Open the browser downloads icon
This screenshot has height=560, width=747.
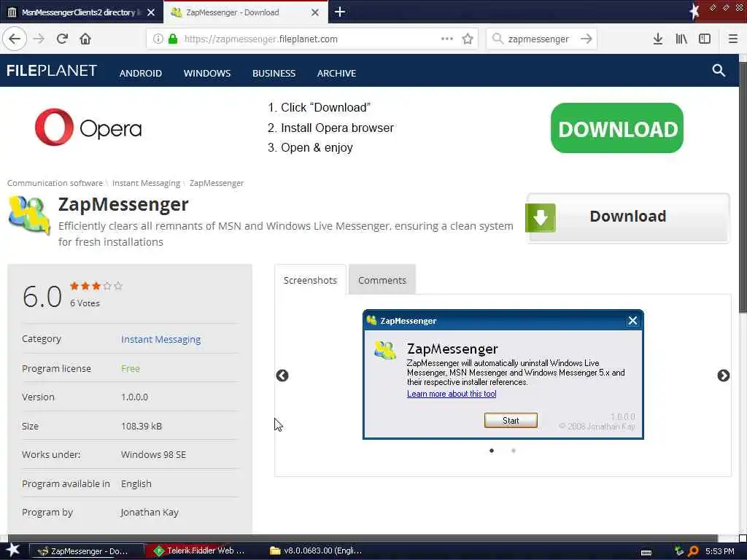click(x=657, y=39)
